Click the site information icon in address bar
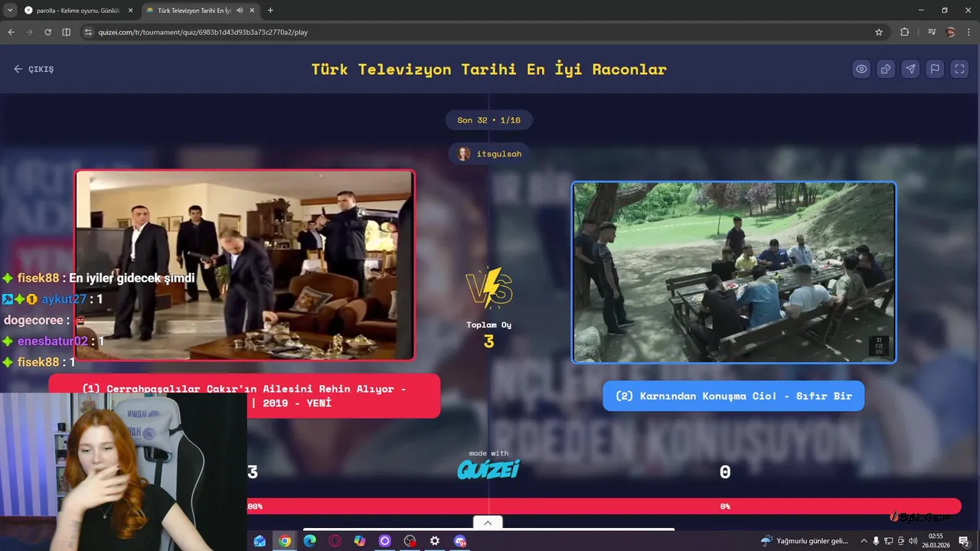The width and height of the screenshot is (980, 551). (x=88, y=32)
